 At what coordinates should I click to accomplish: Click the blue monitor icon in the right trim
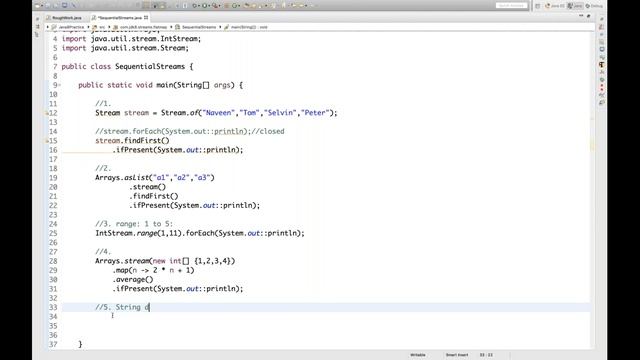point(602,49)
